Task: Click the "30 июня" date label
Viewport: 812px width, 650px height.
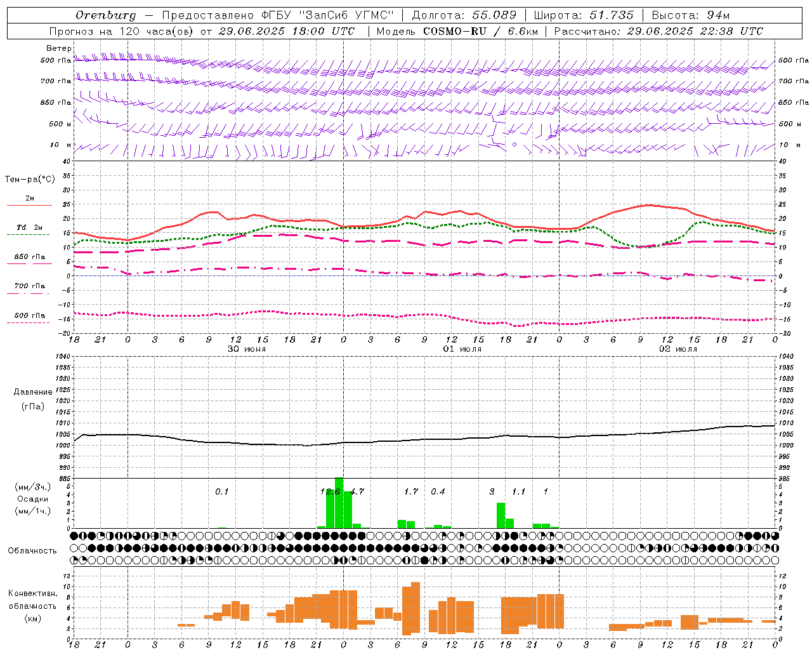Action: pyautogui.click(x=247, y=349)
